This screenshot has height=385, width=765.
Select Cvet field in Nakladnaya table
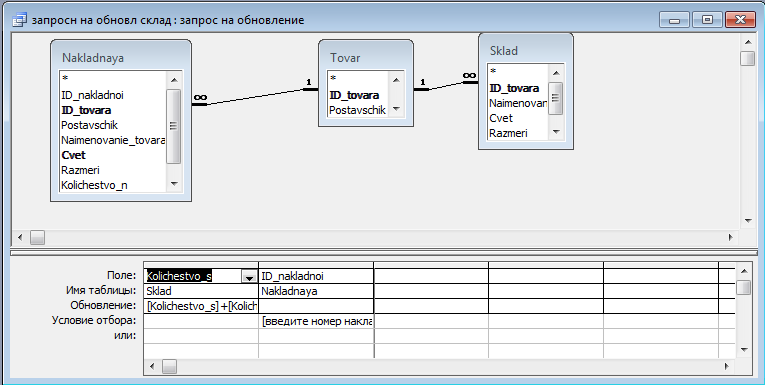(x=73, y=155)
